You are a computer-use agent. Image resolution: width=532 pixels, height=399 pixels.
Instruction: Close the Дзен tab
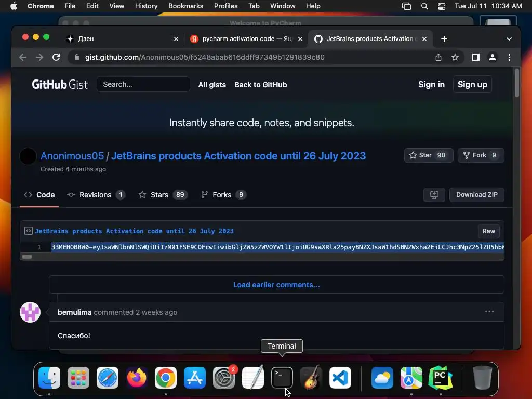tap(176, 39)
